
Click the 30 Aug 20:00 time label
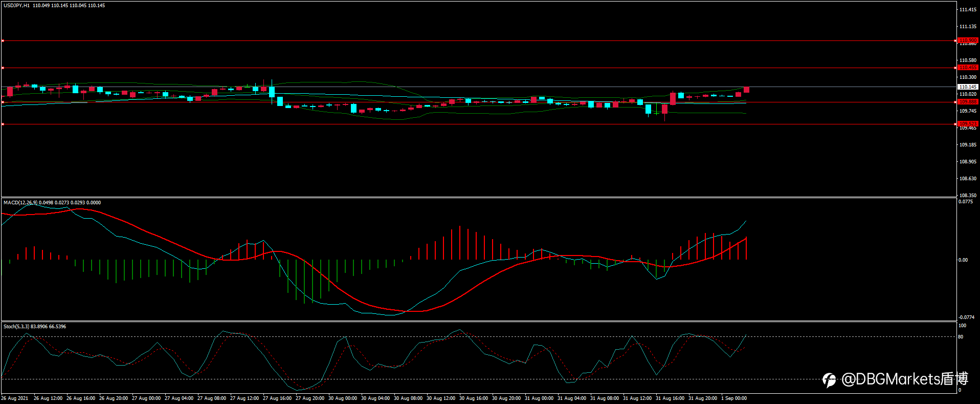pos(506,398)
